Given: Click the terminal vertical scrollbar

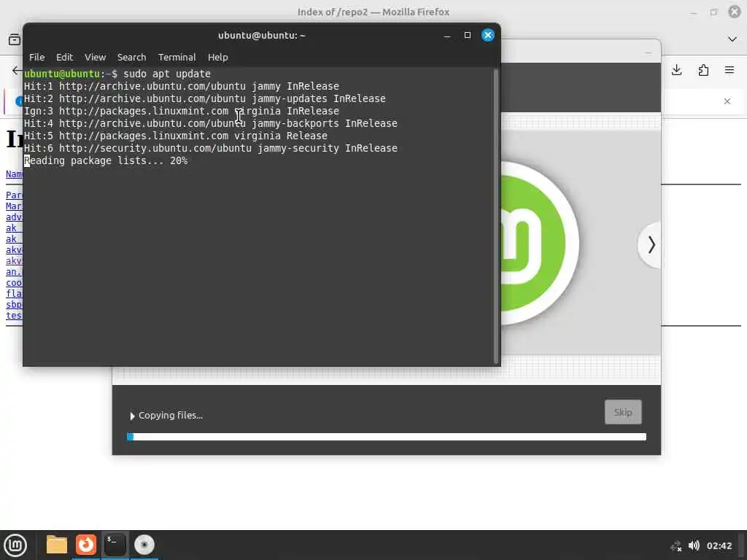Looking at the screenshot, I should pyautogui.click(x=496, y=217).
